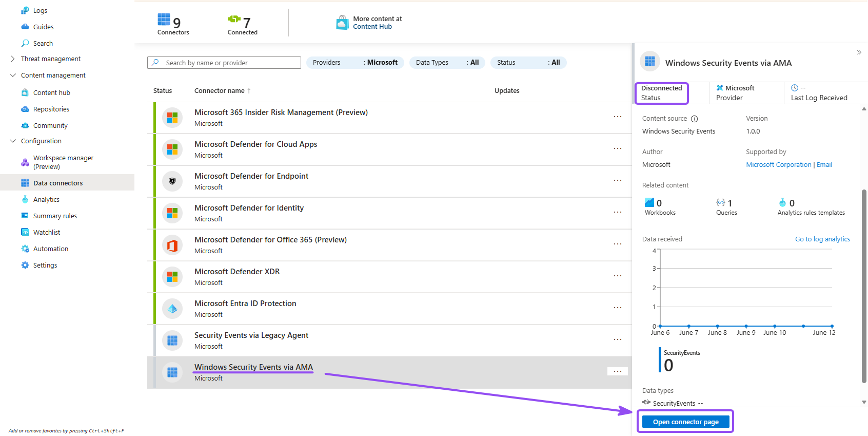Click the Threat management label

pos(51,59)
